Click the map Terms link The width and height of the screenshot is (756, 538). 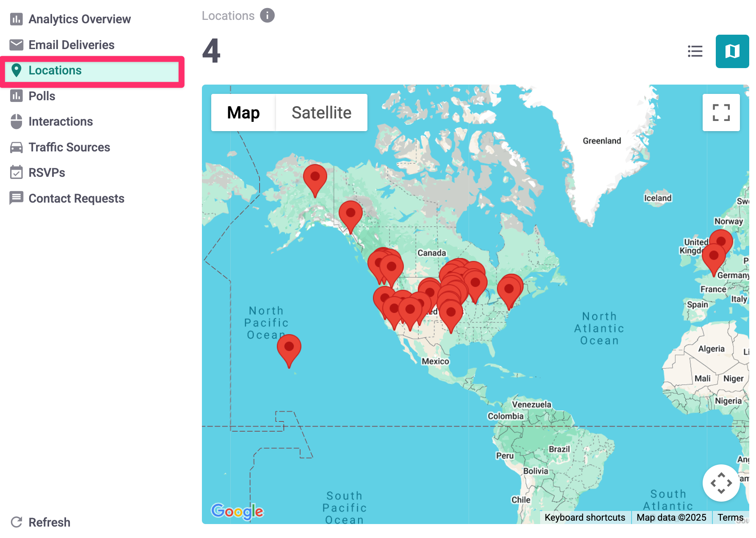[730, 518]
